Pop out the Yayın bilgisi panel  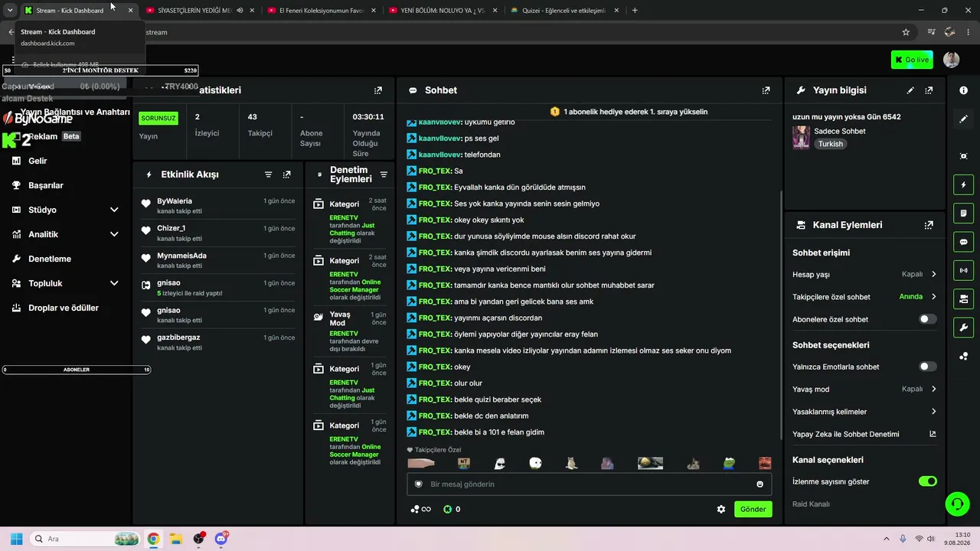click(929, 90)
